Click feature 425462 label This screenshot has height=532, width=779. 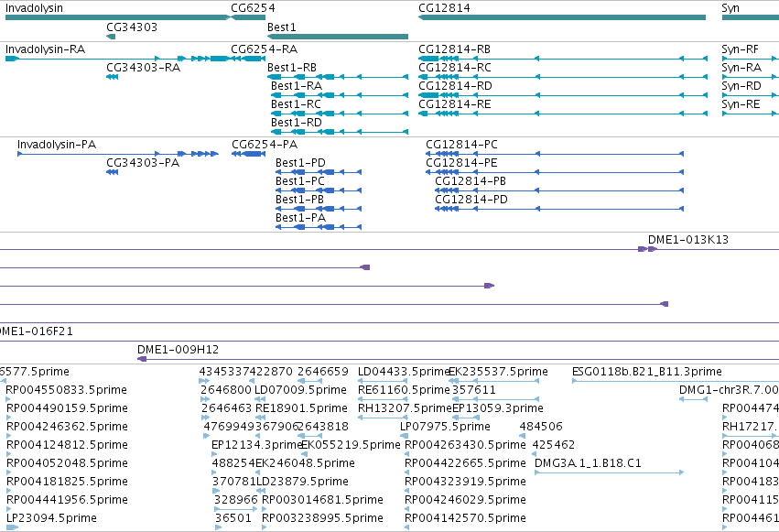[x=554, y=445]
